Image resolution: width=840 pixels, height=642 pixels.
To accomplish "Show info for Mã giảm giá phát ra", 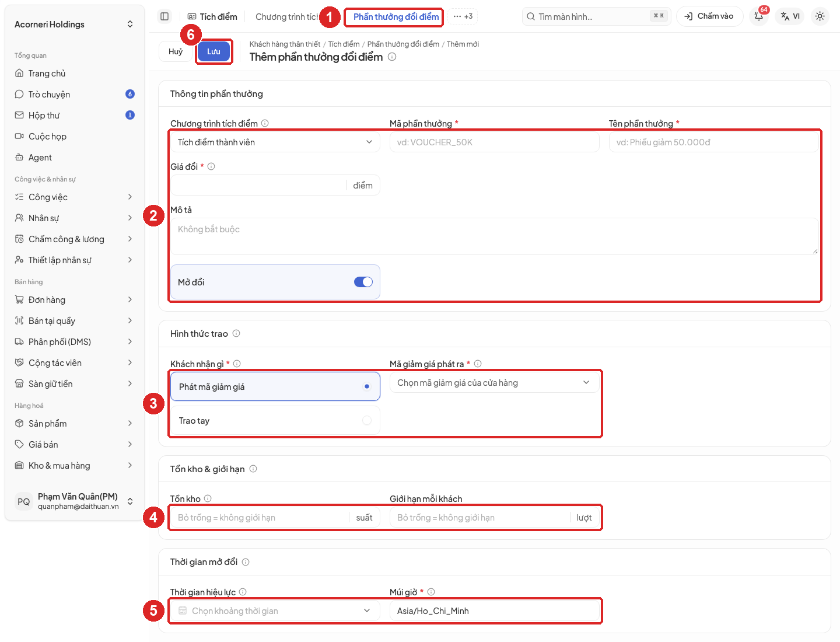I will [478, 364].
